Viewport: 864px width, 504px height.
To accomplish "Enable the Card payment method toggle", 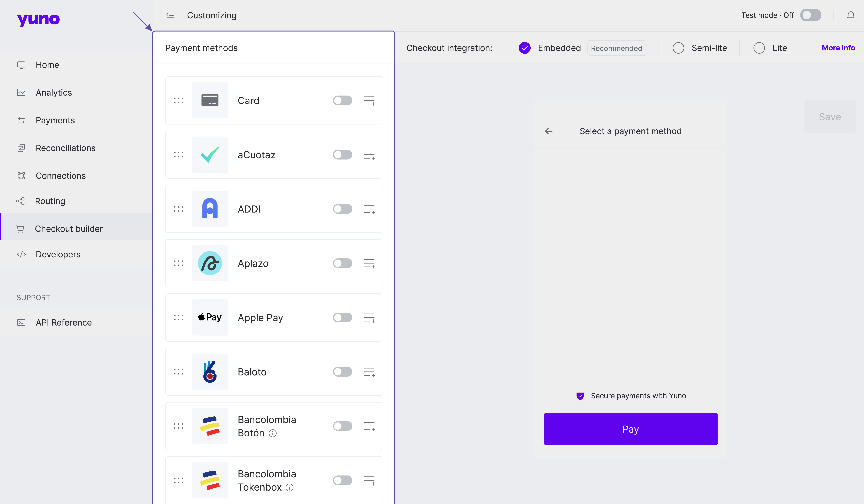I will pos(342,100).
